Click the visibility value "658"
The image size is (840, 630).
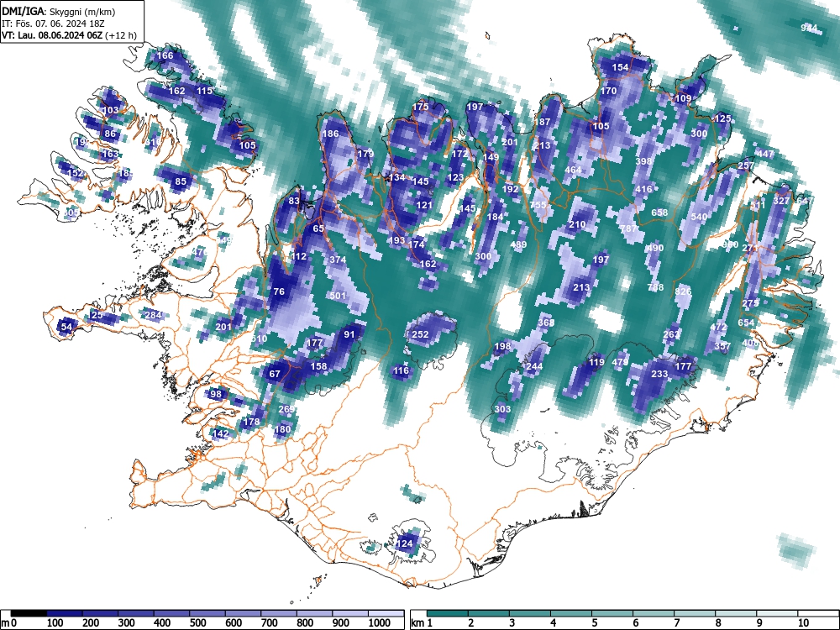pyautogui.click(x=659, y=213)
